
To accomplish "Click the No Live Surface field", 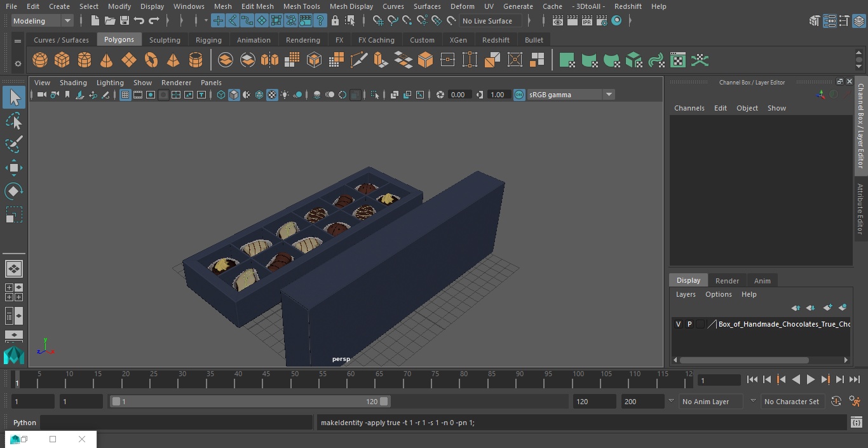I will 491,21.
